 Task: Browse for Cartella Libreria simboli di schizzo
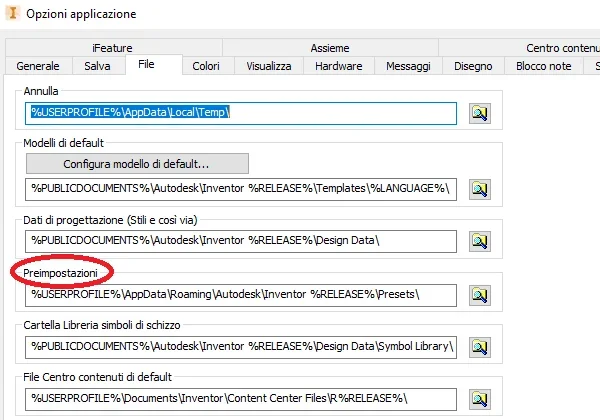(480, 347)
